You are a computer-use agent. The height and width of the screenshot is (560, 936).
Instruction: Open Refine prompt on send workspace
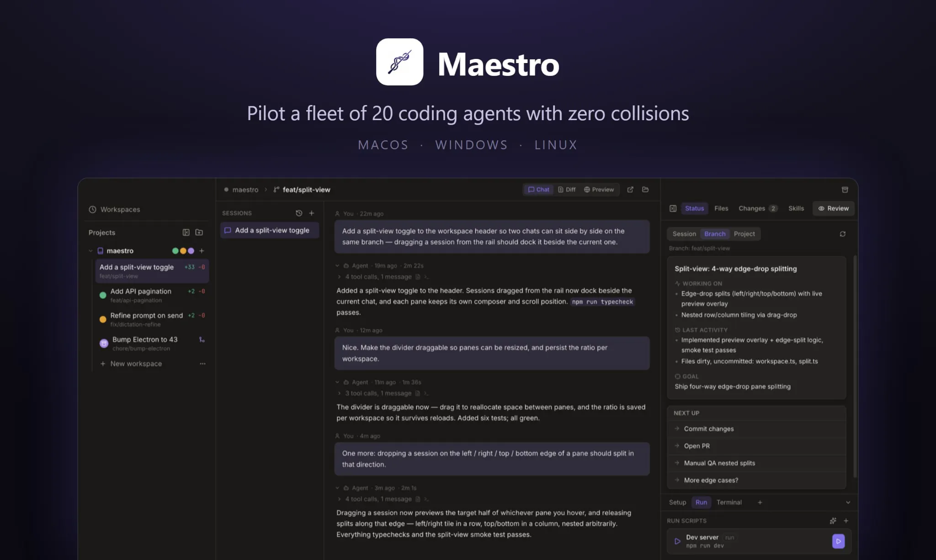click(152, 319)
